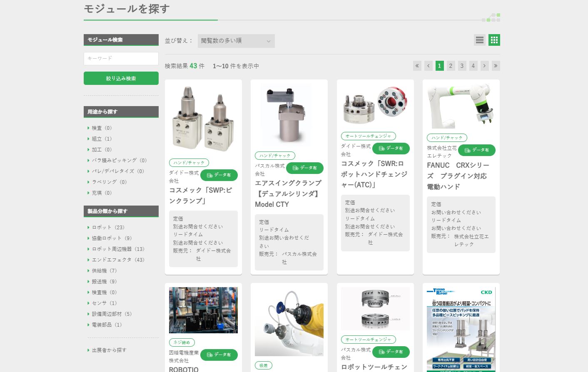Advance to the next results page

coord(484,66)
